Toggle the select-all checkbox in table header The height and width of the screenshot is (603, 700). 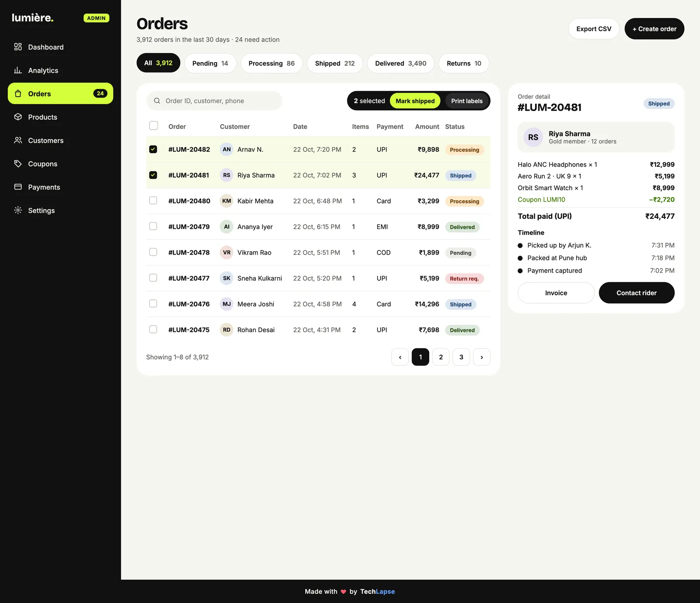pyautogui.click(x=154, y=126)
